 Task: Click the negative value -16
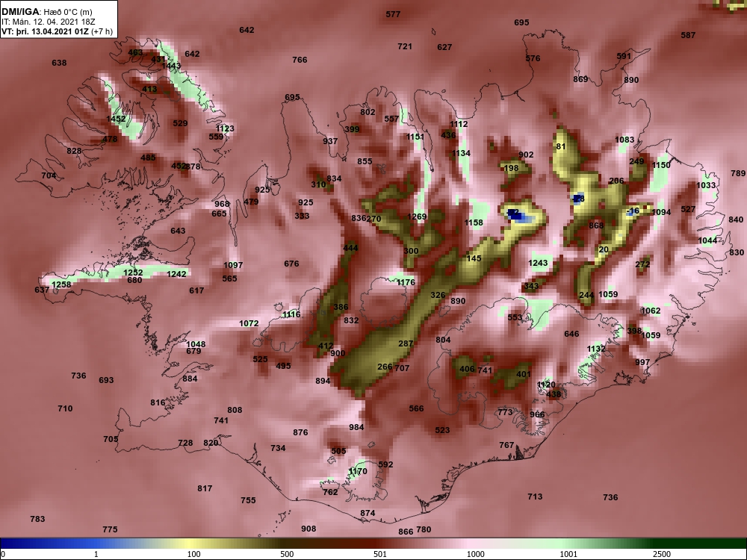[x=633, y=211]
